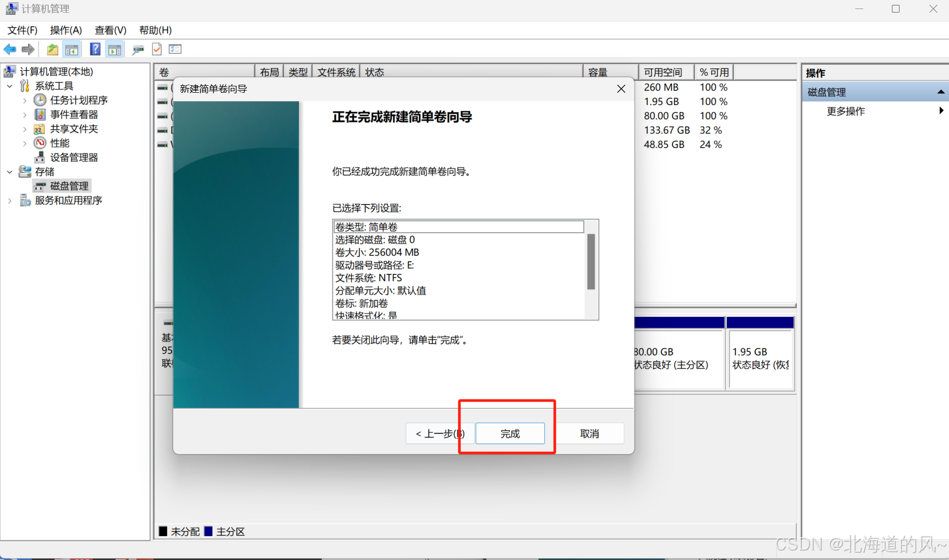Toggle the show/hide action pane icon
Viewport: 949px width, 560px height.
[x=114, y=49]
